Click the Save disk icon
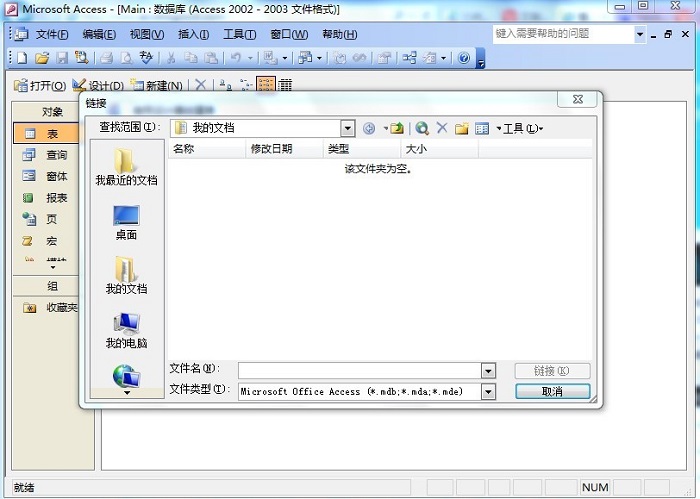Screen dimensions: 700x499 point(62,58)
